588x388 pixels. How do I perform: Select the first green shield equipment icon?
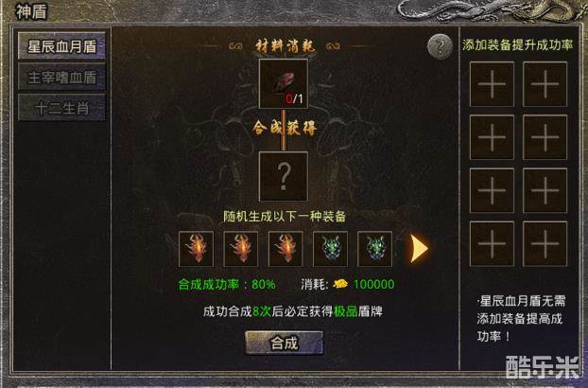point(330,249)
